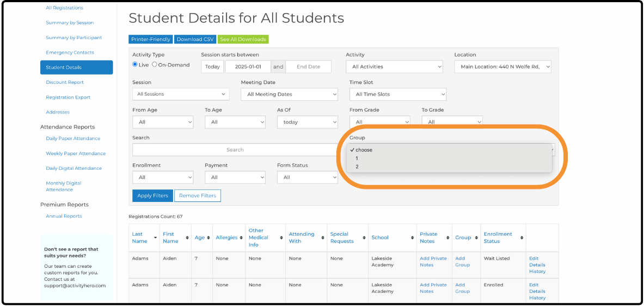Screen dimensions: 644x307
Task: Open All Registrations report
Action: pyautogui.click(x=64, y=8)
